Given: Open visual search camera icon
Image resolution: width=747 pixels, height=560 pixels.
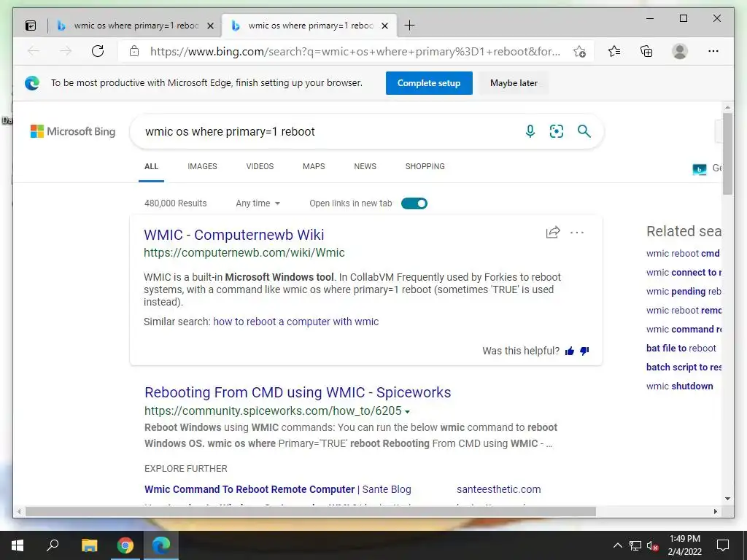Looking at the screenshot, I should tap(557, 131).
